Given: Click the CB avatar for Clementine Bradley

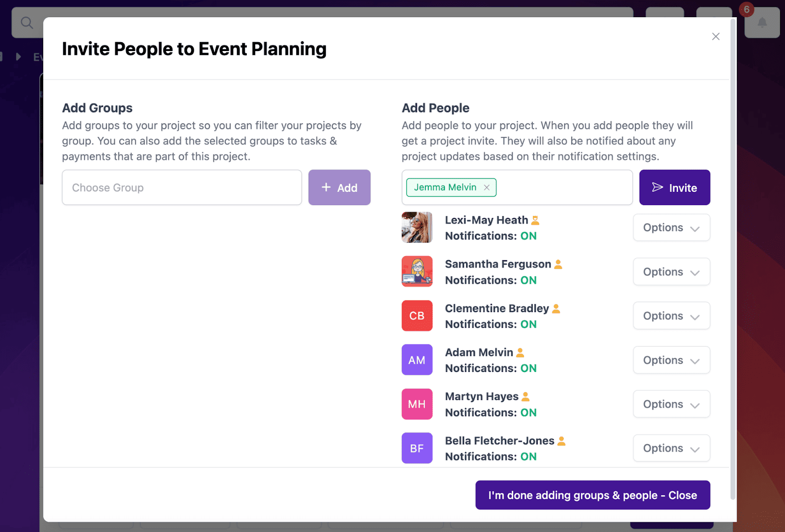Looking at the screenshot, I should [x=417, y=316].
